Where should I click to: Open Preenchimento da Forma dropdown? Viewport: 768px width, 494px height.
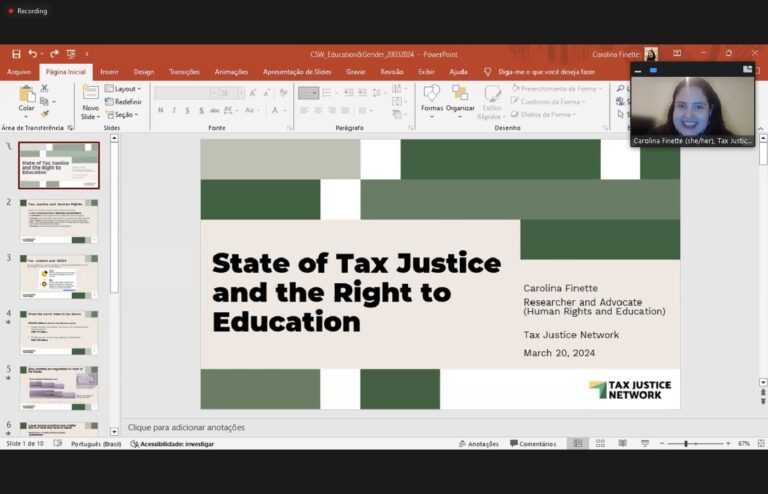point(557,89)
